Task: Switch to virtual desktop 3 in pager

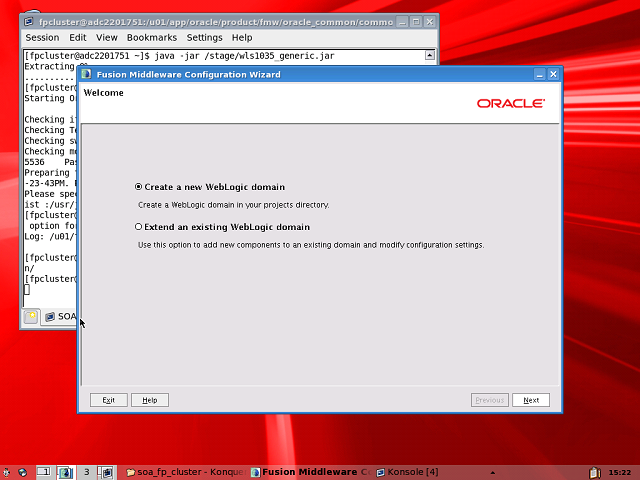Action: [x=87, y=472]
